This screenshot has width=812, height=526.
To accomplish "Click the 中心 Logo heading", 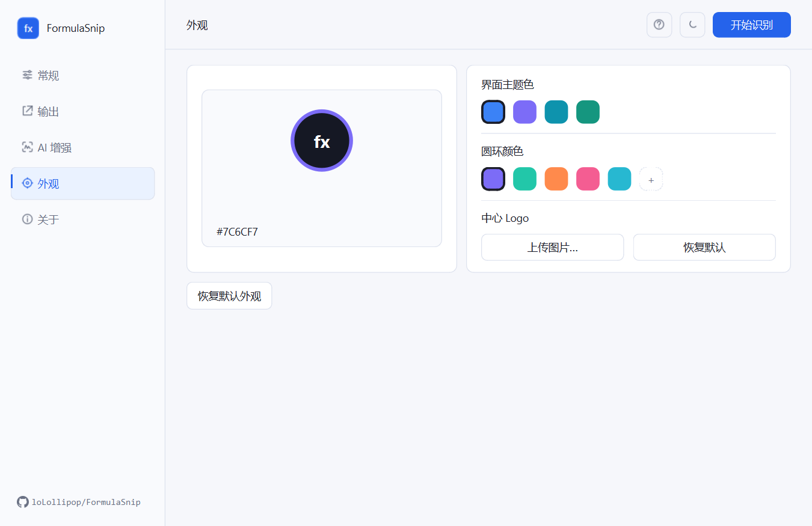I will (x=505, y=218).
